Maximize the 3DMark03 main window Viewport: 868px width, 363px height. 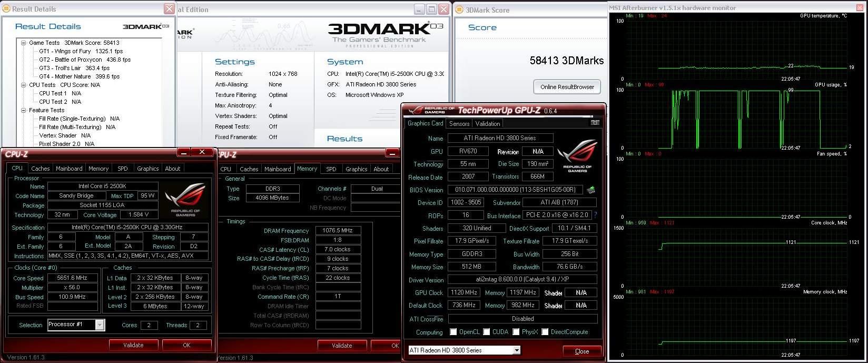pyautogui.click(x=431, y=9)
